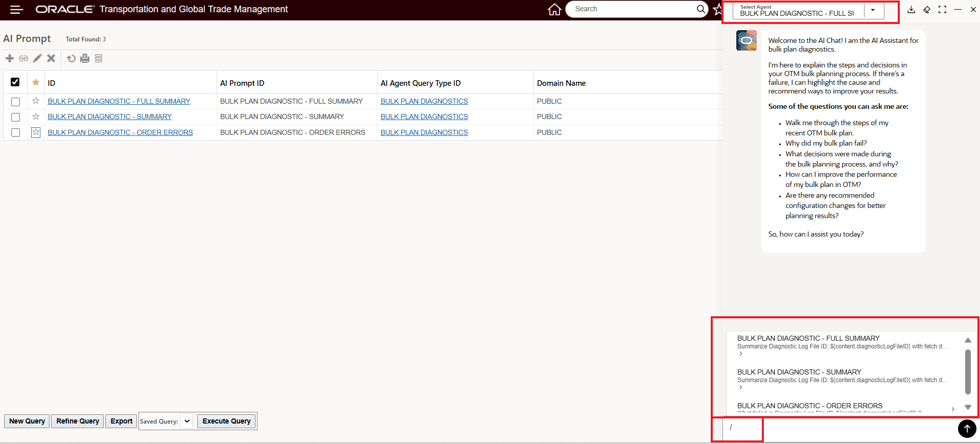Click the Edit pencil toolbar icon

[x=37, y=58]
